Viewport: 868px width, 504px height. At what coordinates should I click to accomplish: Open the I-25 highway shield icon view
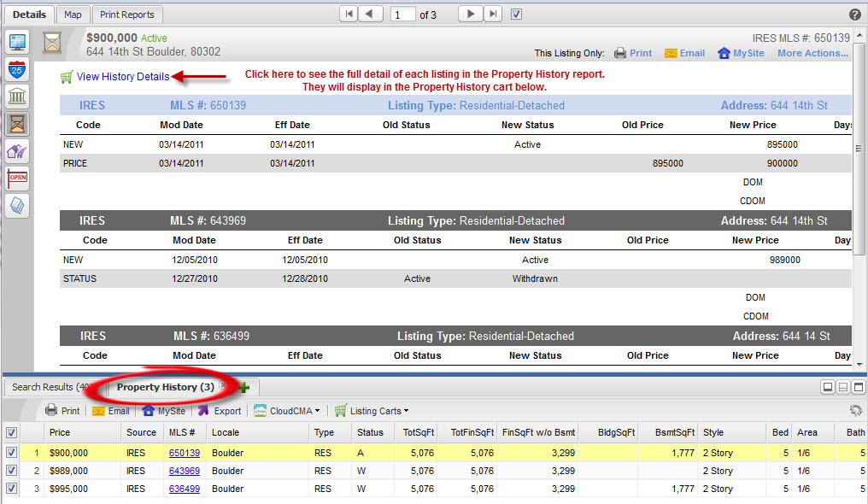[17, 69]
